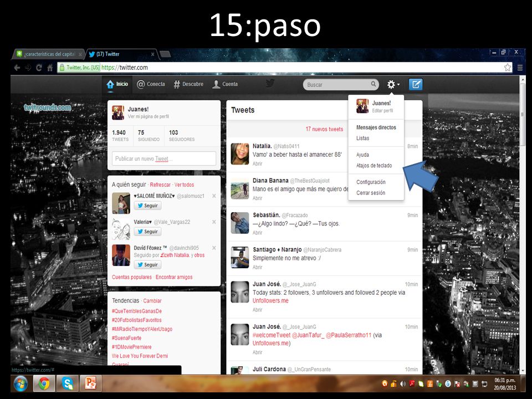Click @JuanTafur_ mention
Viewport: 532px width, 399px height.
click(x=308, y=335)
